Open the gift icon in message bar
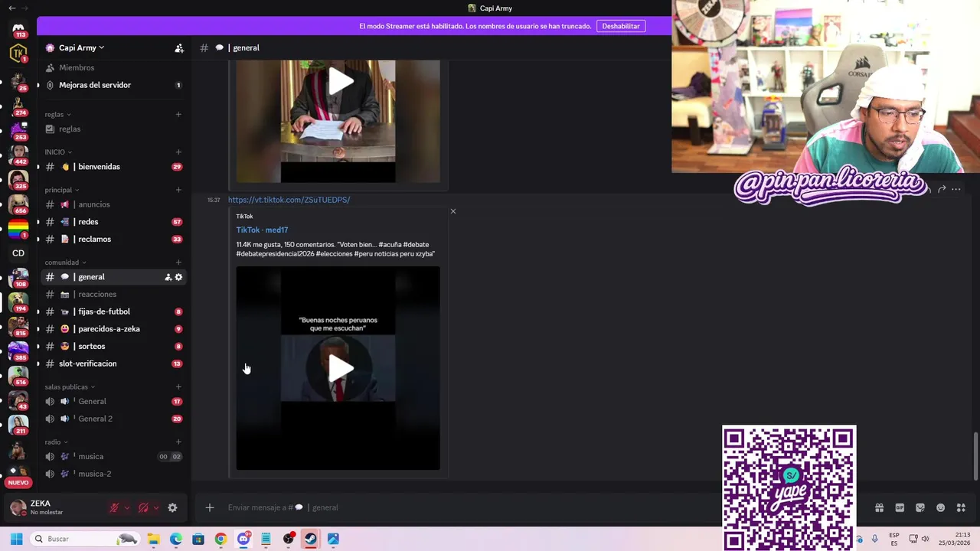The width and height of the screenshot is (980, 551). click(x=879, y=507)
